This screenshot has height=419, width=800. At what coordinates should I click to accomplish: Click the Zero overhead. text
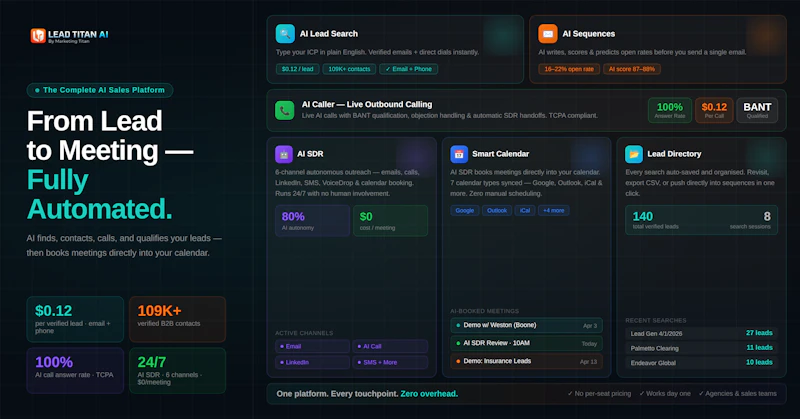pos(429,394)
